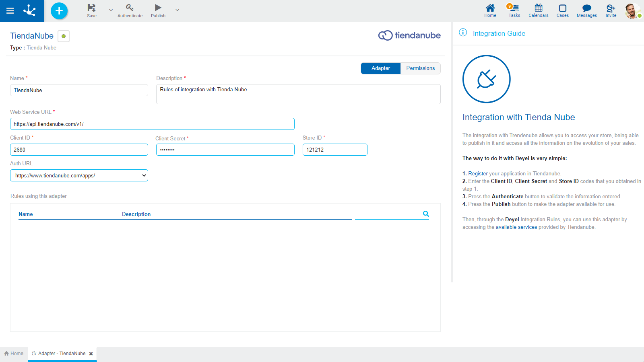Switch to the Home bottom tab

point(14,354)
